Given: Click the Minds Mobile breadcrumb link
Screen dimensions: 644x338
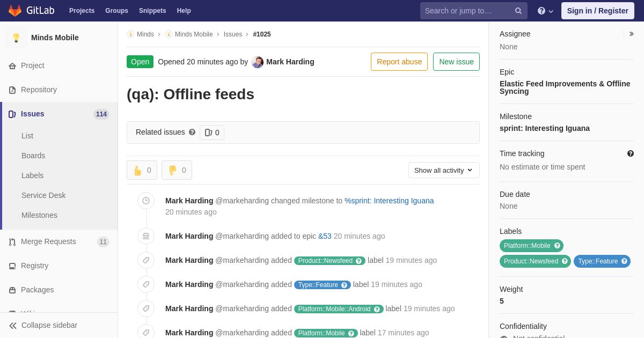Looking at the screenshot, I should pos(194,34).
